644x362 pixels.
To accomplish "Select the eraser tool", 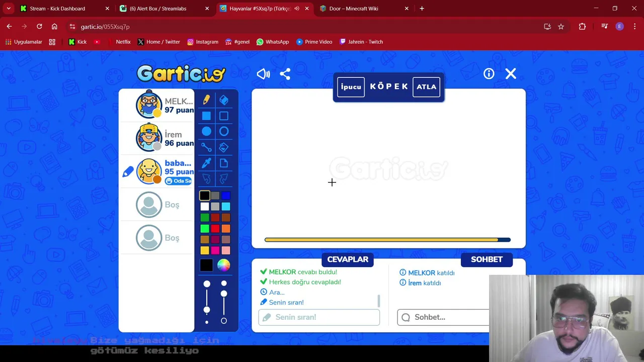I will point(224,100).
